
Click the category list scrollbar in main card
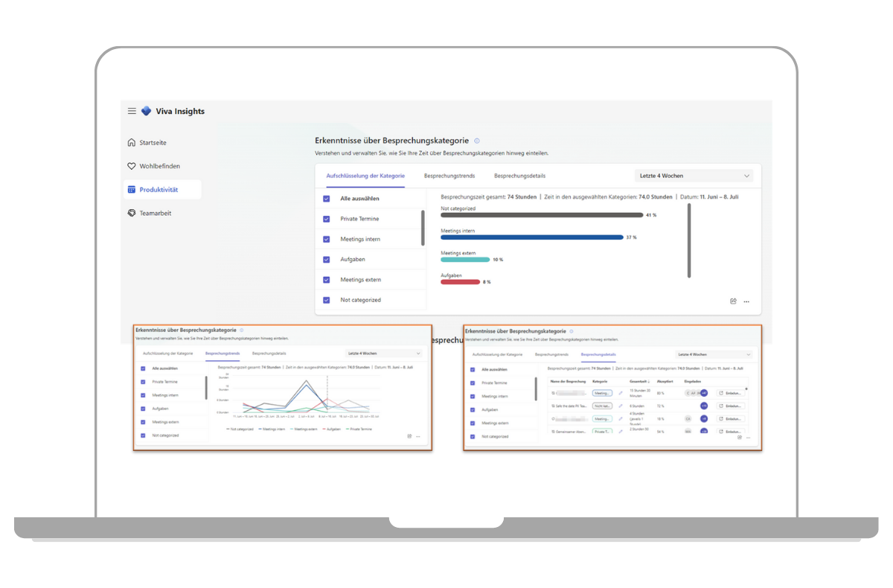click(x=423, y=228)
